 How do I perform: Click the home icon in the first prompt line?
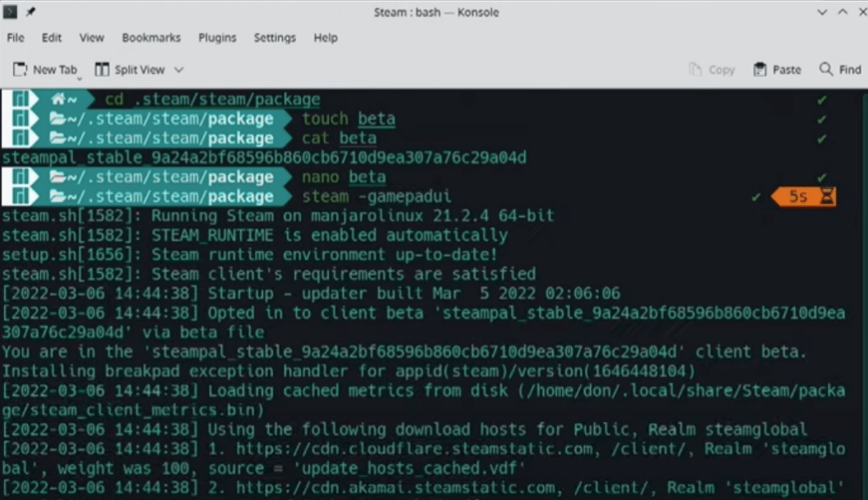pos(58,98)
